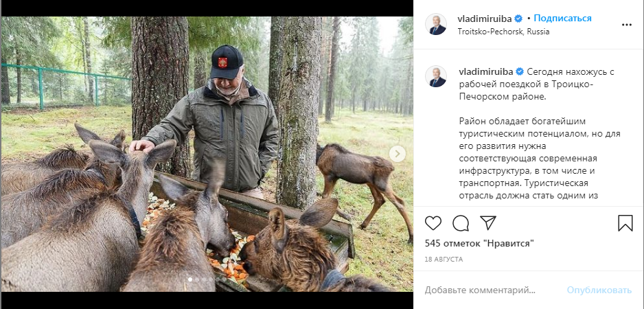The width and height of the screenshot is (644, 309).
Task: Click the profile avatar in post header
Action: tap(435, 24)
